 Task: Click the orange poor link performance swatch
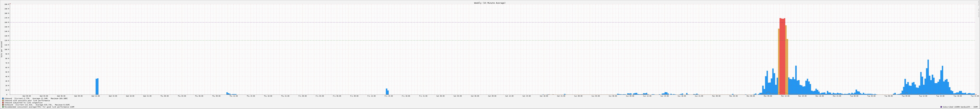click(3, 101)
